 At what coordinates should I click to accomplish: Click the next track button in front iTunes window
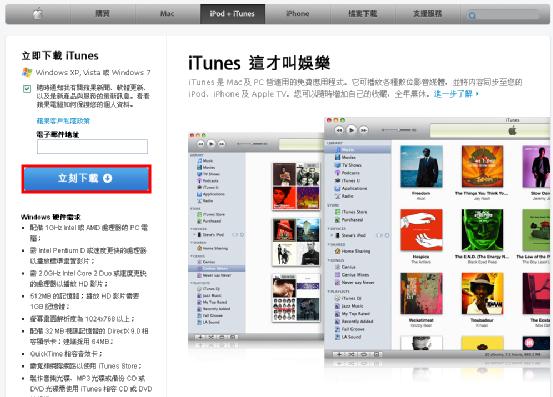click(x=363, y=130)
